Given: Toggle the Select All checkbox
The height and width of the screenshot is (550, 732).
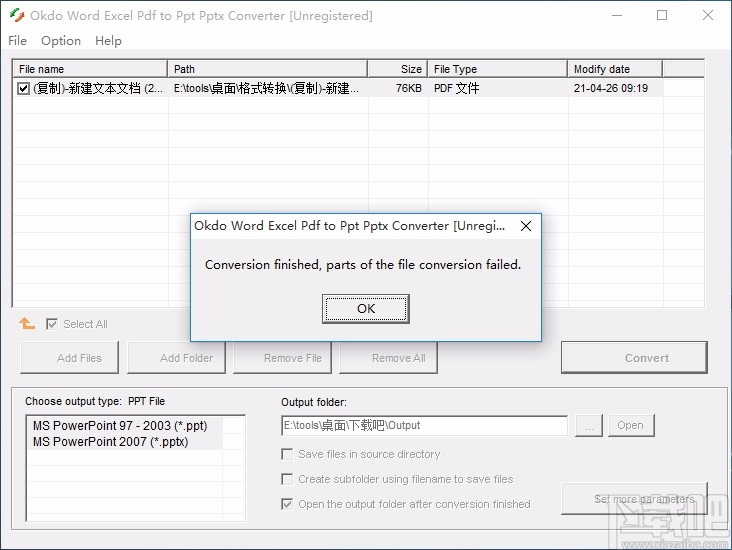Looking at the screenshot, I should pyautogui.click(x=52, y=324).
